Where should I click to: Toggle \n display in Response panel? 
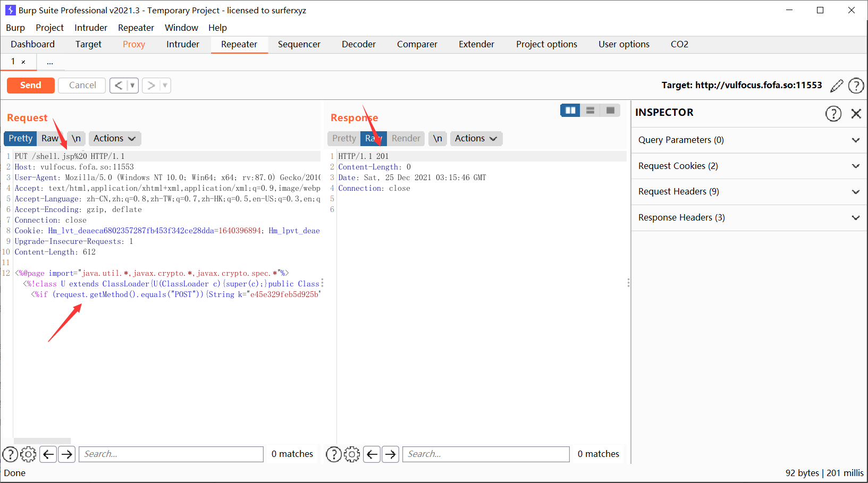[x=437, y=138]
